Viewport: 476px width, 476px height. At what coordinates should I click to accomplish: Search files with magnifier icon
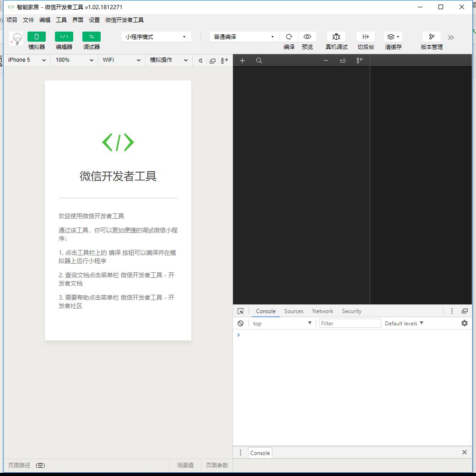click(259, 60)
